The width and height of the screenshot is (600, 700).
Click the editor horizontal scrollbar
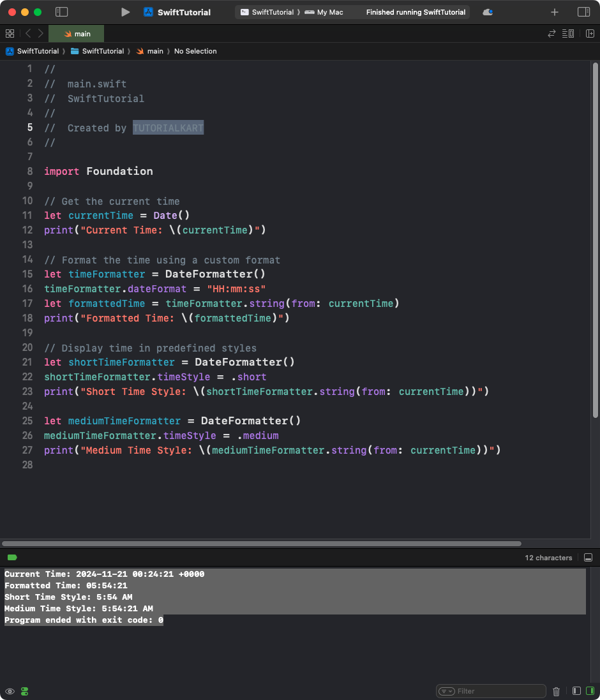coord(262,544)
